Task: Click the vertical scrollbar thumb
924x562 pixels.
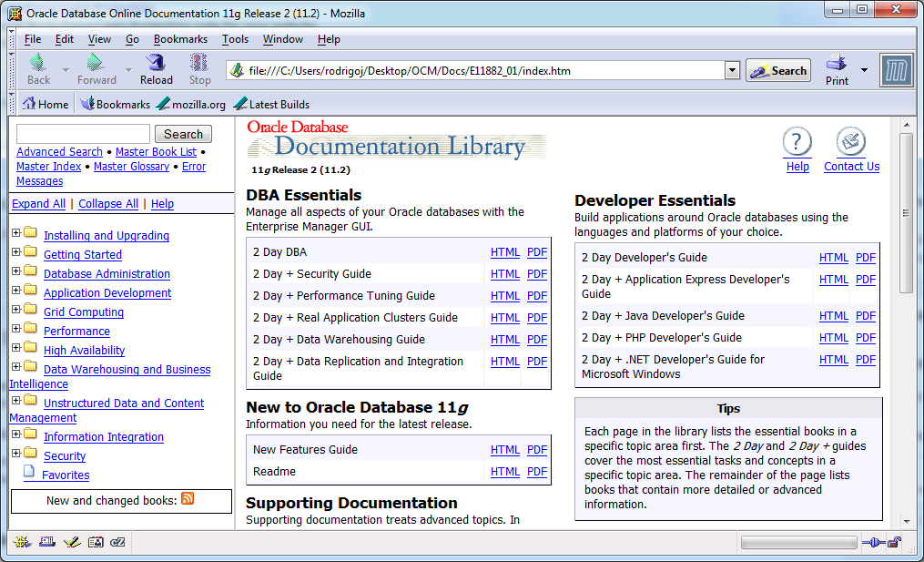Action: pos(906,213)
